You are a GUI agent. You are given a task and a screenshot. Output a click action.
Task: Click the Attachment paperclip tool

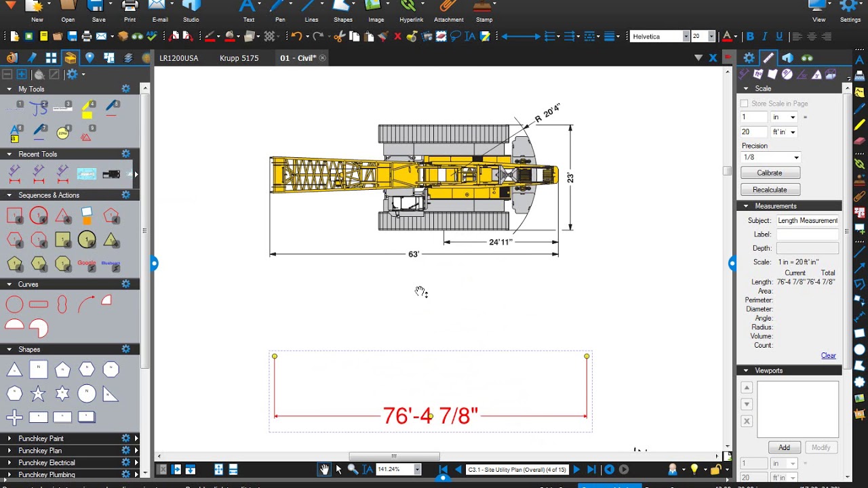[x=448, y=12]
